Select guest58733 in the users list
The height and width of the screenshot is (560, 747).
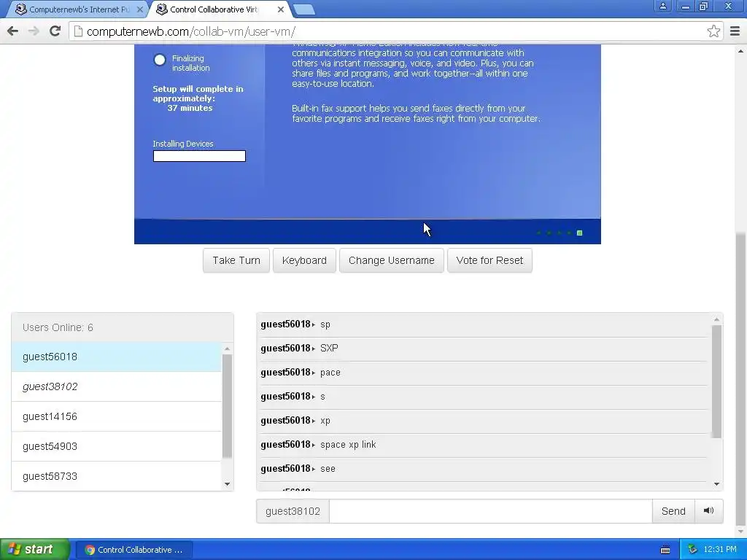[116, 476]
